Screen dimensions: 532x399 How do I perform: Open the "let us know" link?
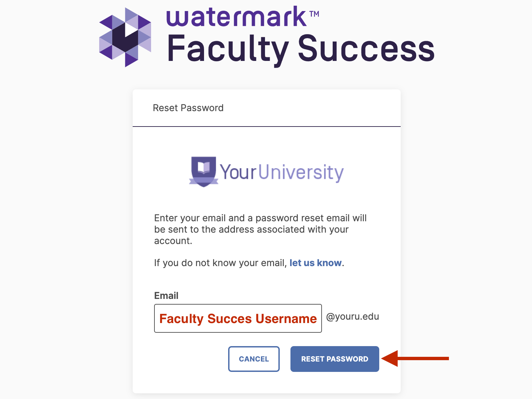[x=316, y=263]
